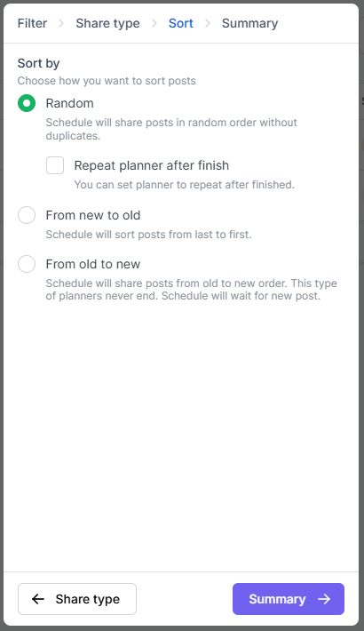Image resolution: width=364 pixels, height=631 pixels.
Task: Select the Random radio button
Action: click(x=27, y=103)
